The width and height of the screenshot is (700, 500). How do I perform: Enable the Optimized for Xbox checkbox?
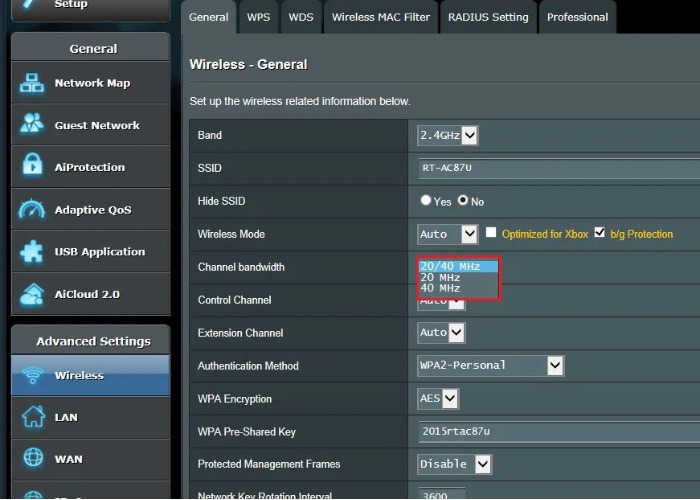point(491,233)
